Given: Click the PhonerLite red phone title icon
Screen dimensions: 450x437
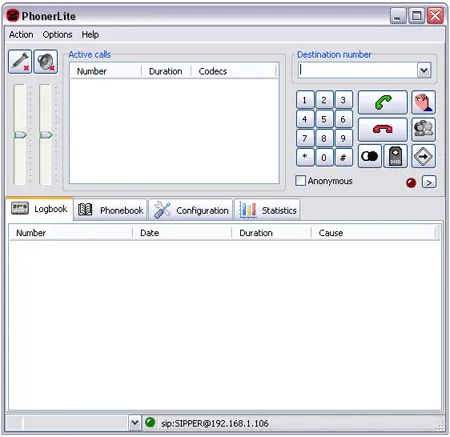Looking at the screenshot, I should click(x=13, y=16).
